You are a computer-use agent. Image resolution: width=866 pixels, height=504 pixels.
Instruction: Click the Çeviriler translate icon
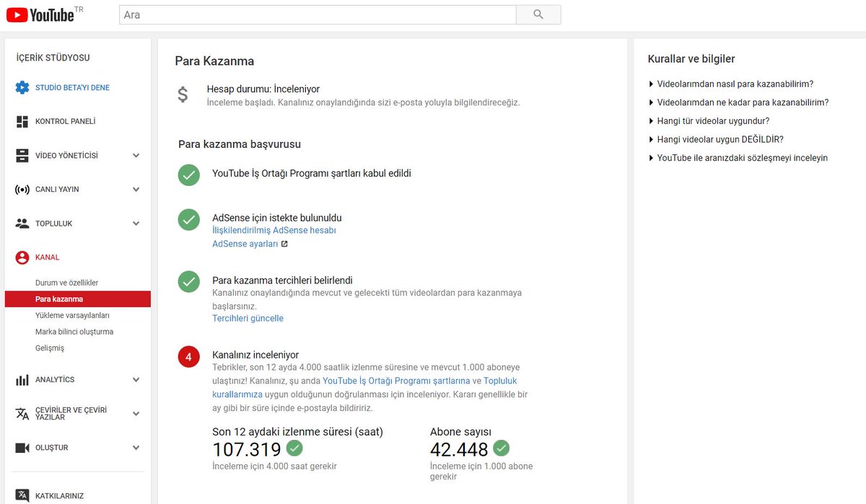[22, 413]
